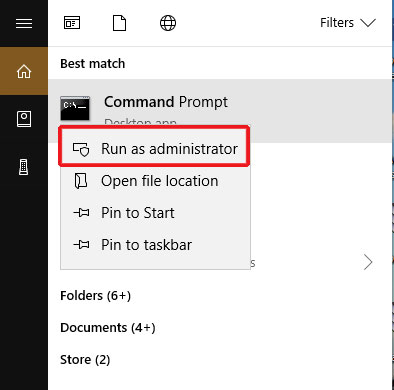Click the Command Prompt app icon
Viewport: 394px width, 390px height.
[75, 108]
